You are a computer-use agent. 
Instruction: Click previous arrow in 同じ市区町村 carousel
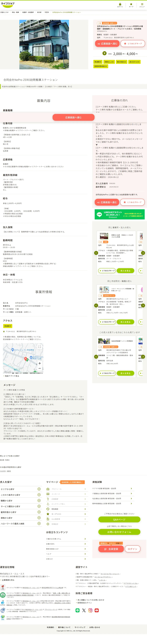[x=96, y=305]
